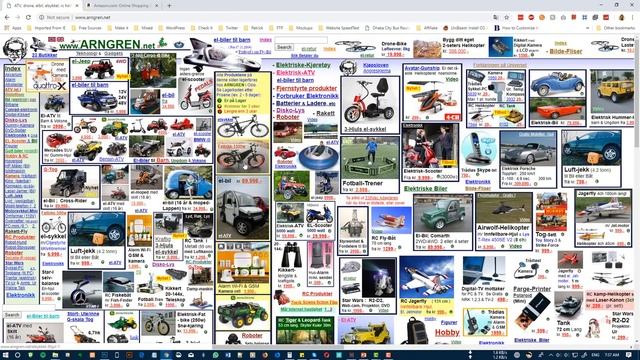Close the ATC drone, elbil tab
This screenshot has height=360, width=640.
point(78,6)
